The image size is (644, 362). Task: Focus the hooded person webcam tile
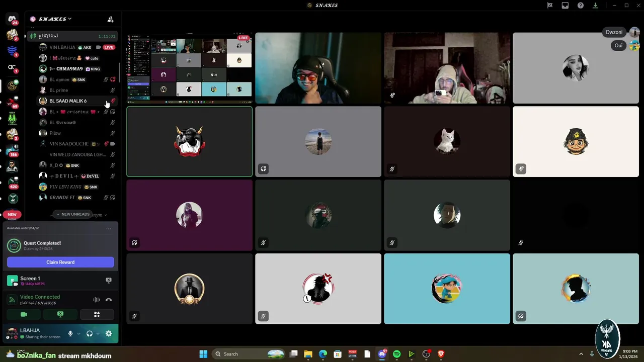point(447,68)
